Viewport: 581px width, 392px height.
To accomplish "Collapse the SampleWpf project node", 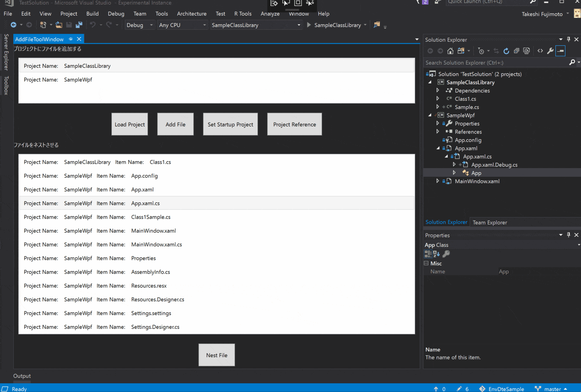I will pos(430,115).
